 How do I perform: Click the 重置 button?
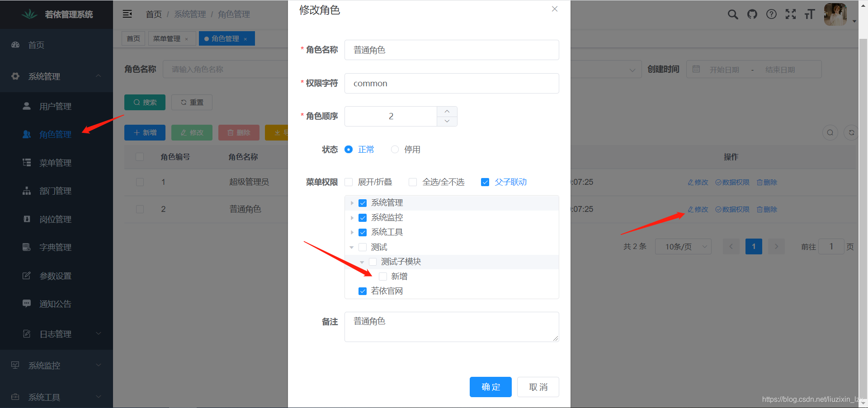click(192, 102)
